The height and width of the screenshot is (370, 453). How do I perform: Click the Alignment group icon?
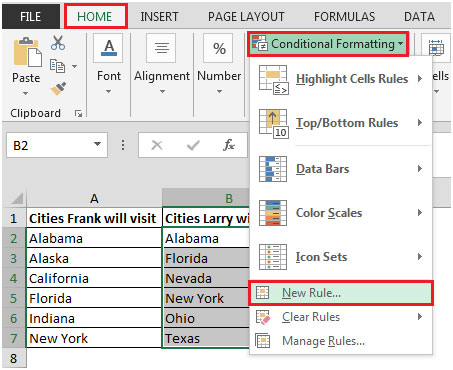point(162,48)
